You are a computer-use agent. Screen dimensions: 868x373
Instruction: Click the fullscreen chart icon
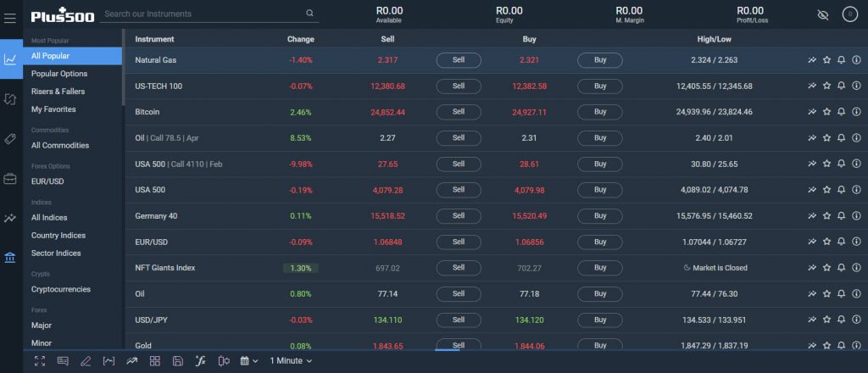[x=40, y=361]
